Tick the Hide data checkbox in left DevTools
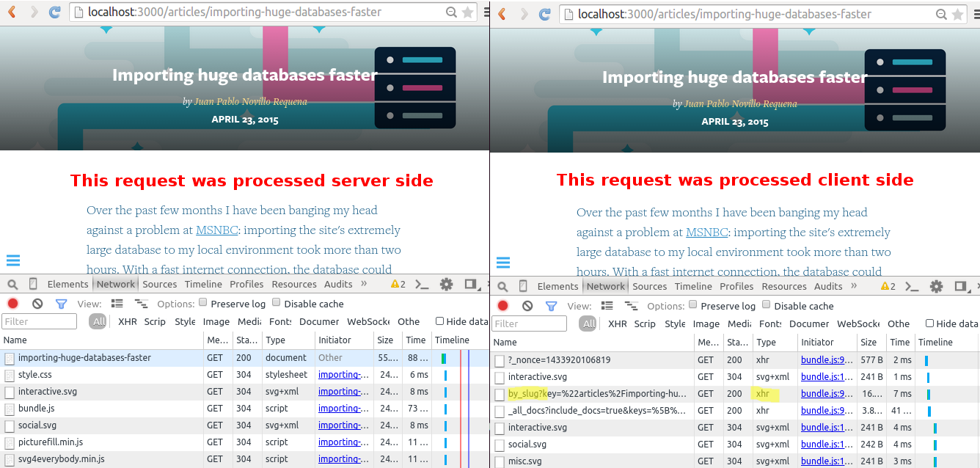 click(x=439, y=321)
